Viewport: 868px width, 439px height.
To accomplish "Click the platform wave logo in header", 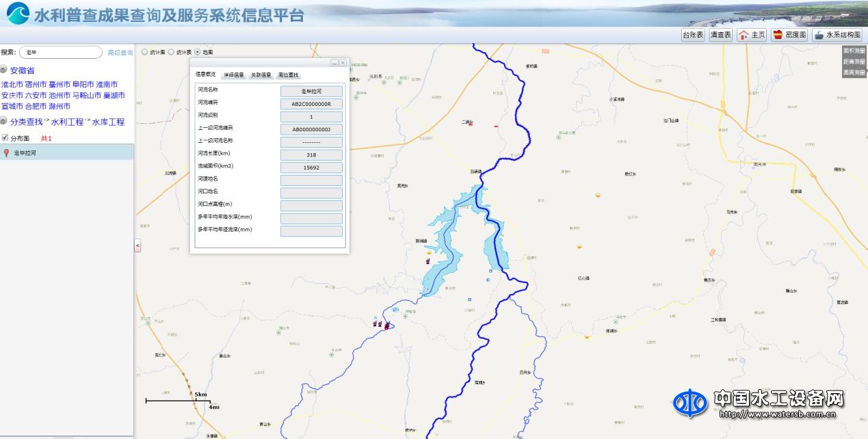I will coord(18,14).
